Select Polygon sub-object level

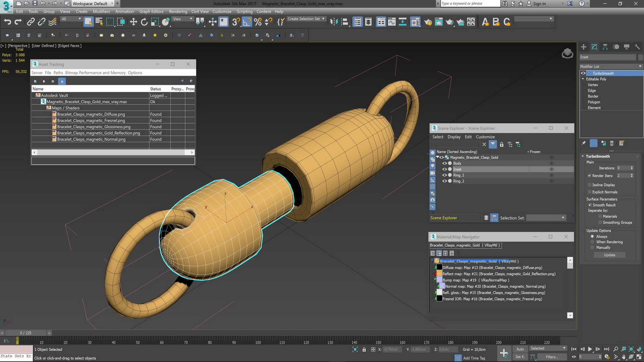point(594,102)
